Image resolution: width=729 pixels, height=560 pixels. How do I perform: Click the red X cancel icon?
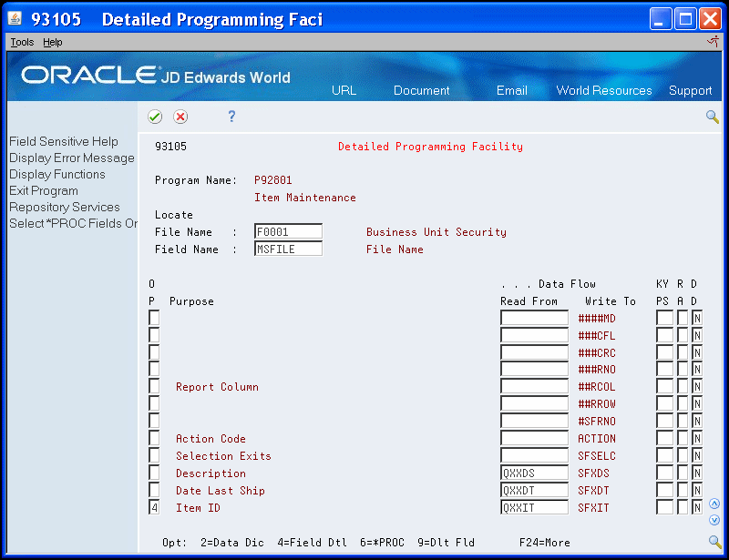click(x=180, y=117)
